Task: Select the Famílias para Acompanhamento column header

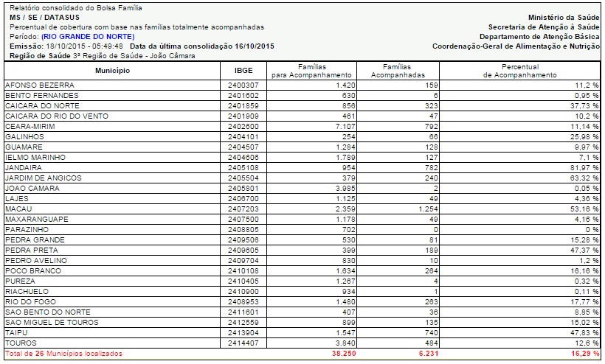Action: [311, 71]
